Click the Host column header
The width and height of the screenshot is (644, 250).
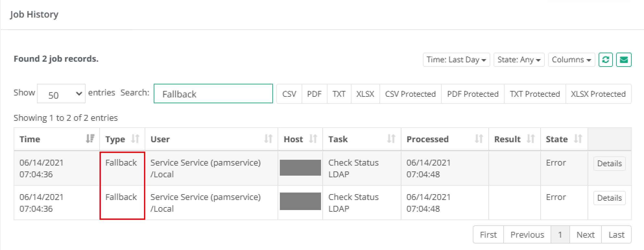pyautogui.click(x=300, y=139)
